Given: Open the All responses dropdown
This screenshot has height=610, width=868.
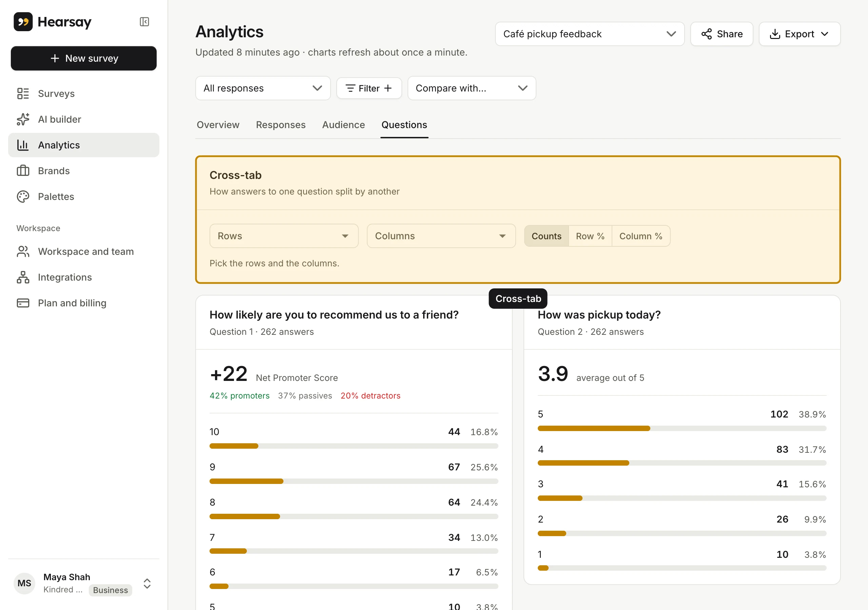Looking at the screenshot, I should pos(263,88).
